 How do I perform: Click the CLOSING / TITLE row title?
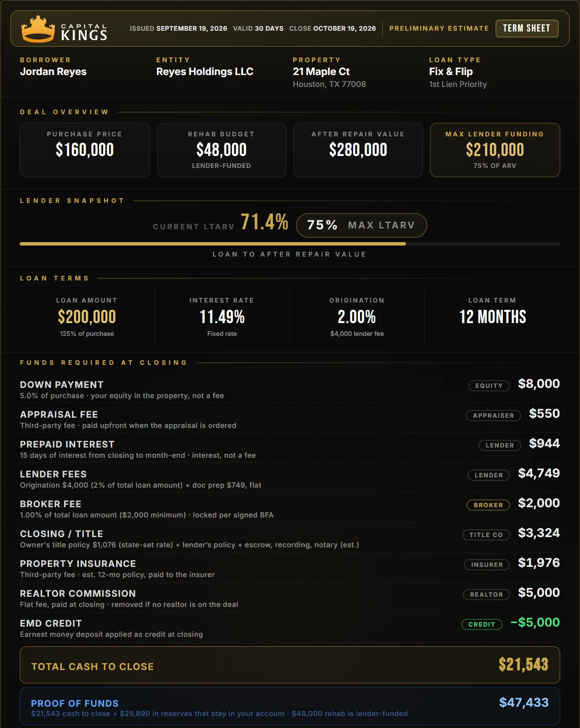(61, 534)
